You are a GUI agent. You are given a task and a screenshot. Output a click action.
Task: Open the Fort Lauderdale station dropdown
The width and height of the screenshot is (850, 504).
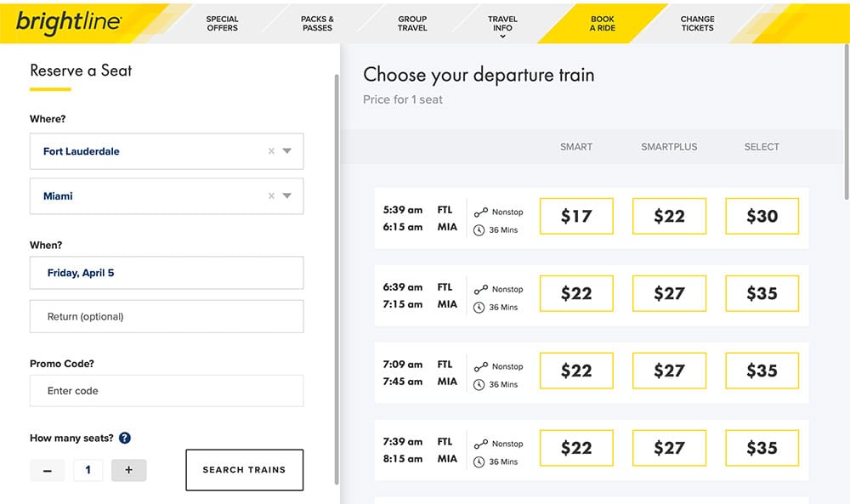pyautogui.click(x=286, y=151)
